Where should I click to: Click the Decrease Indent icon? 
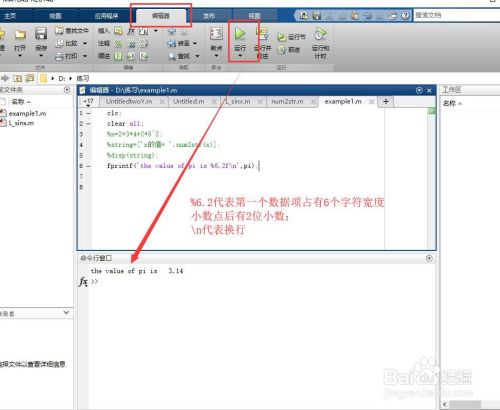pos(144,56)
